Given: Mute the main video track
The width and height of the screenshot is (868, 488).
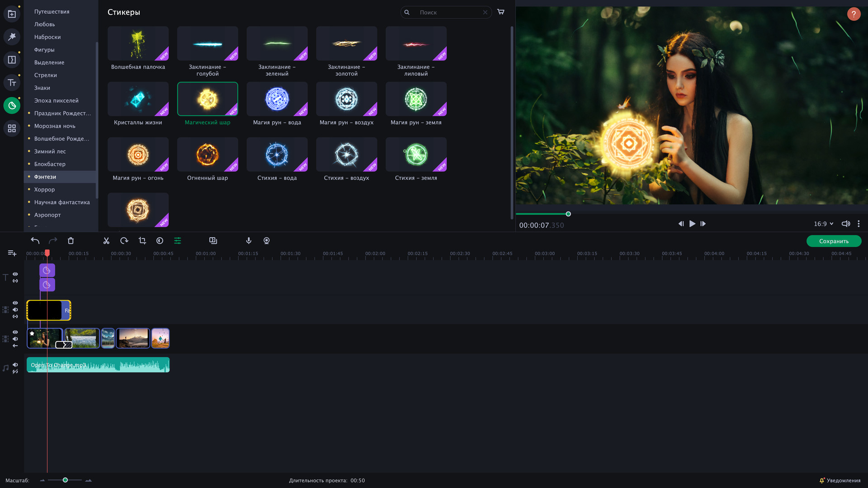Looking at the screenshot, I should coord(15,339).
